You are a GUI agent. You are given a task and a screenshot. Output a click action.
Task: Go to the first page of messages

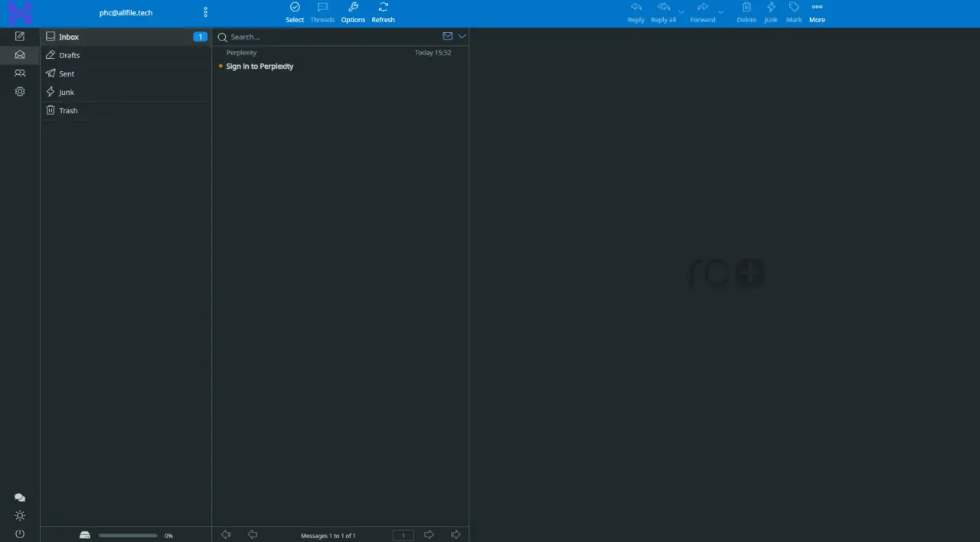tap(226, 534)
